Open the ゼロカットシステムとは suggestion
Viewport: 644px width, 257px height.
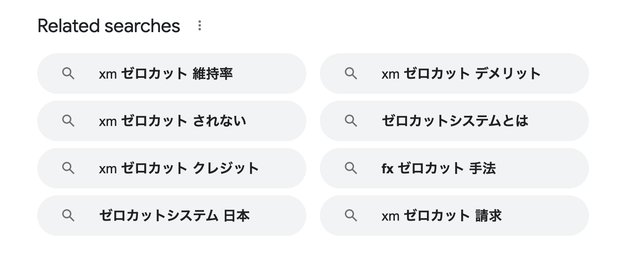[x=454, y=121]
